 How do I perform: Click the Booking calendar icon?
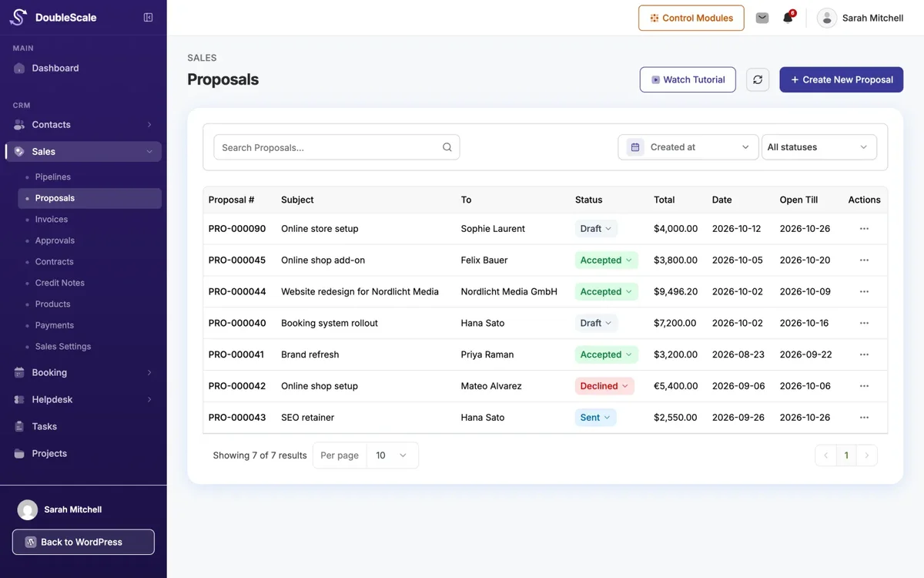coord(19,372)
